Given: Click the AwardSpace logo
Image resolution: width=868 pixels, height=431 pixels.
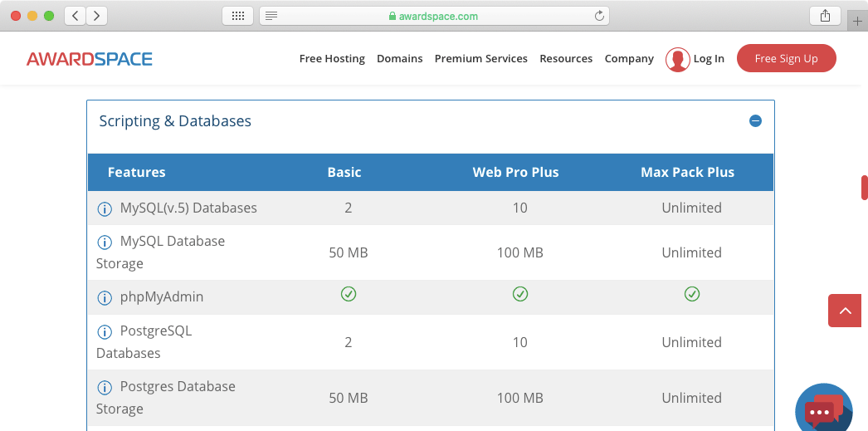Looking at the screenshot, I should [90, 59].
